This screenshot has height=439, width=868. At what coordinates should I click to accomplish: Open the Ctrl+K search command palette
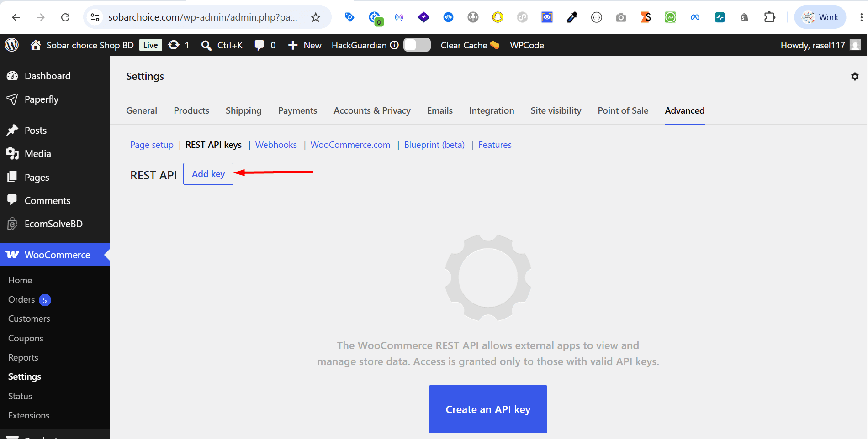222,45
